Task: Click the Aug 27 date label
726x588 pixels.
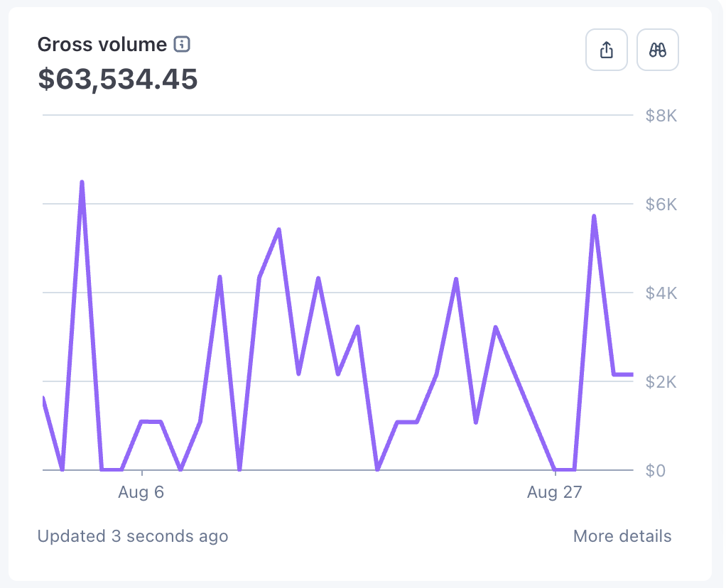Action: 554,492
